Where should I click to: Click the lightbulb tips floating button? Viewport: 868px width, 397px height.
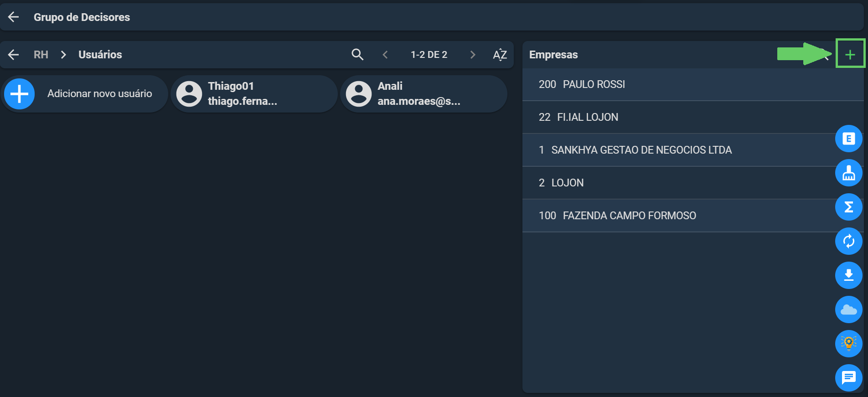pos(849,344)
